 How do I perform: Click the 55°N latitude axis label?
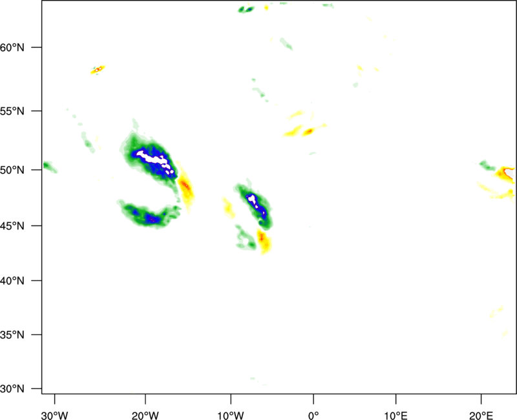coord(12,111)
